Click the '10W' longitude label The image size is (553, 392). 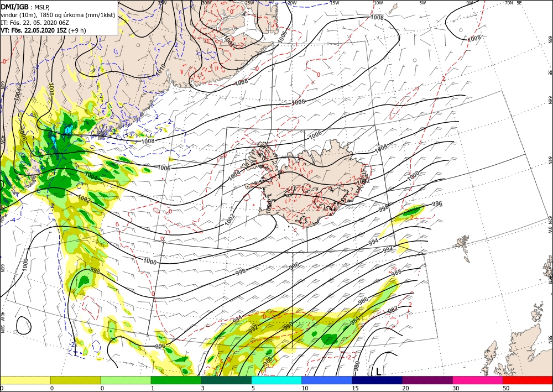tap(378, 3)
